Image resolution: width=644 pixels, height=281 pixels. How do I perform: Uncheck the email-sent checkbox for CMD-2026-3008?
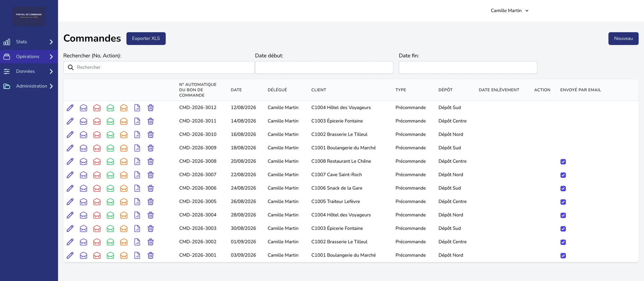click(x=563, y=162)
